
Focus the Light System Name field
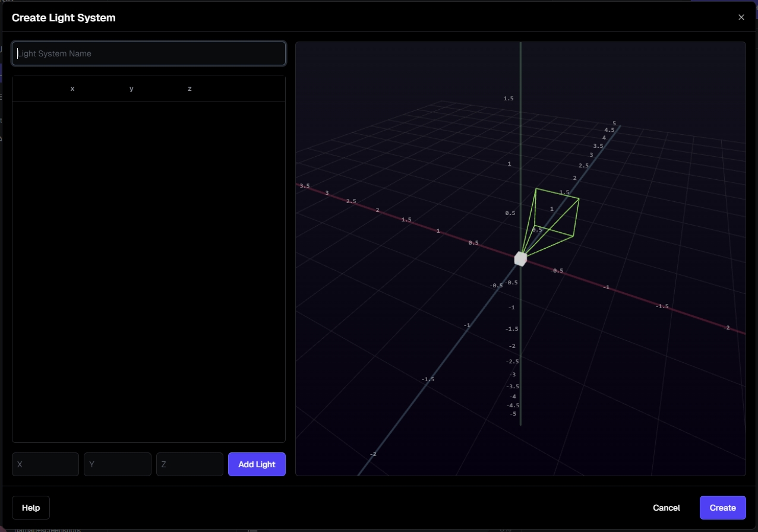(149, 53)
